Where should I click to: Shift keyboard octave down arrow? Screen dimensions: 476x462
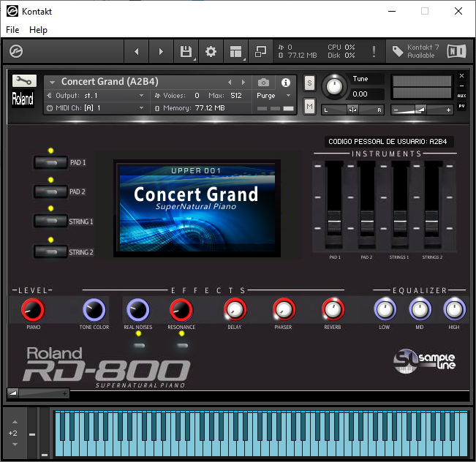click(x=15, y=444)
